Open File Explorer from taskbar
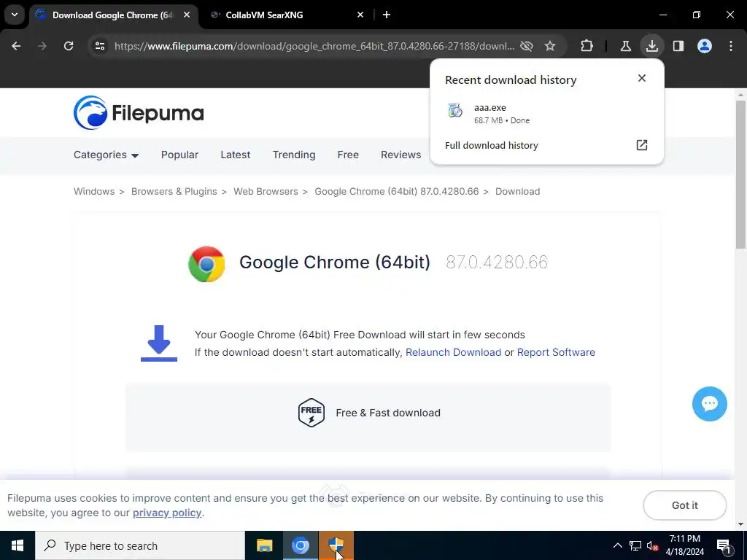747x560 pixels. (x=264, y=545)
